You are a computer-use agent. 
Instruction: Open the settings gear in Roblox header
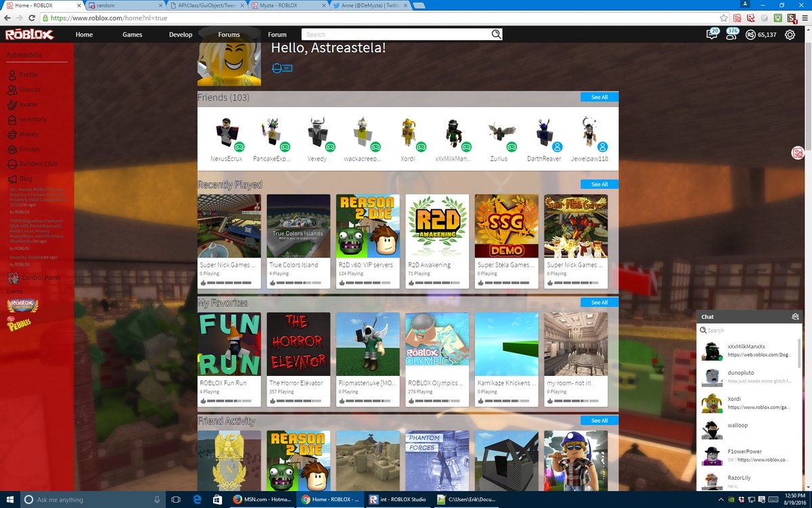tap(789, 35)
